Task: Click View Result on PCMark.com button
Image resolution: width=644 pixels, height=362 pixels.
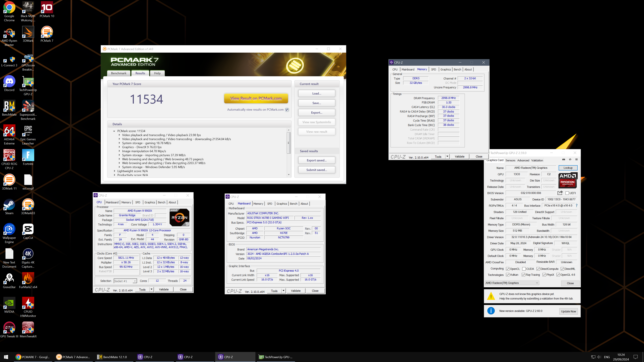Action: tap(256, 98)
